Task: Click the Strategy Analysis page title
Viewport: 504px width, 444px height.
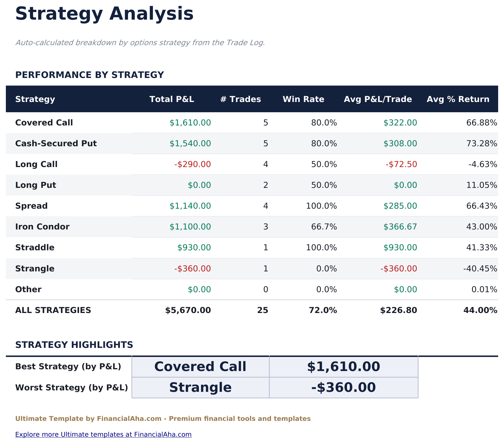Action: [104, 13]
